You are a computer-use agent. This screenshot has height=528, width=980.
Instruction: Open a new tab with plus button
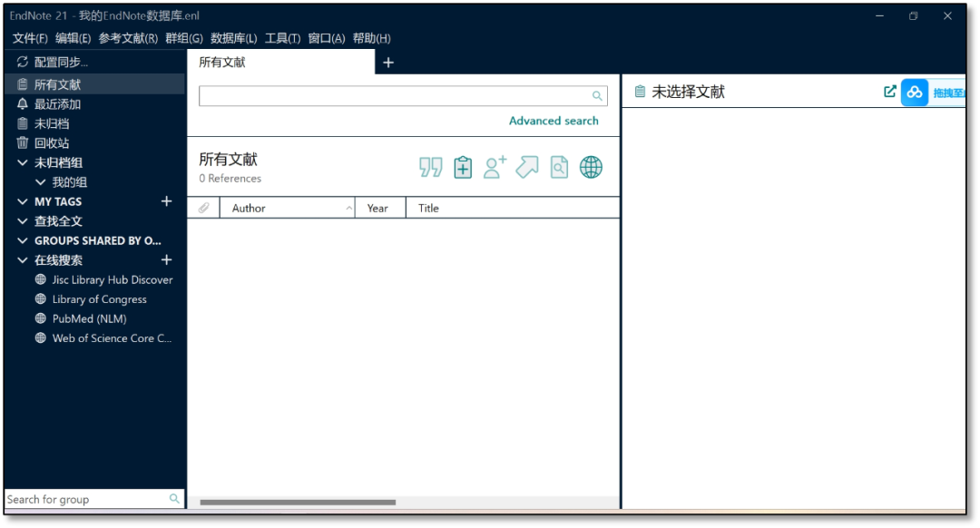(388, 63)
